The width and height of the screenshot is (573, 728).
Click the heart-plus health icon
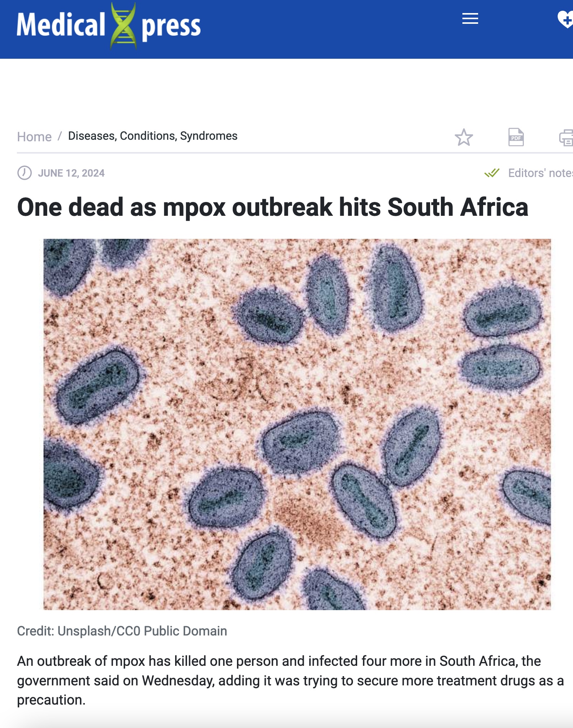coord(566,19)
